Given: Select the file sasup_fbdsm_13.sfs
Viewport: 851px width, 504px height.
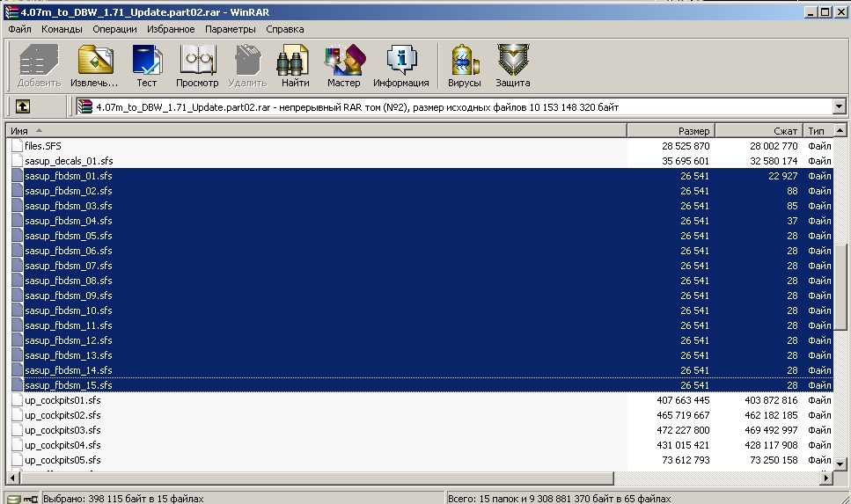Looking at the screenshot, I should pos(69,355).
